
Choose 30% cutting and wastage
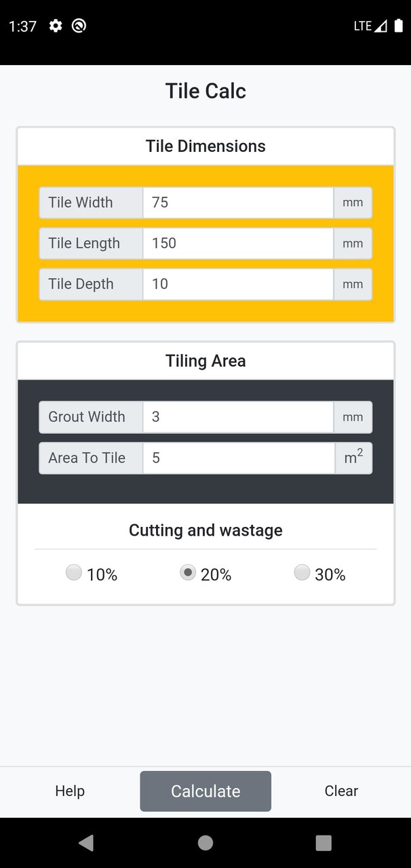click(302, 573)
